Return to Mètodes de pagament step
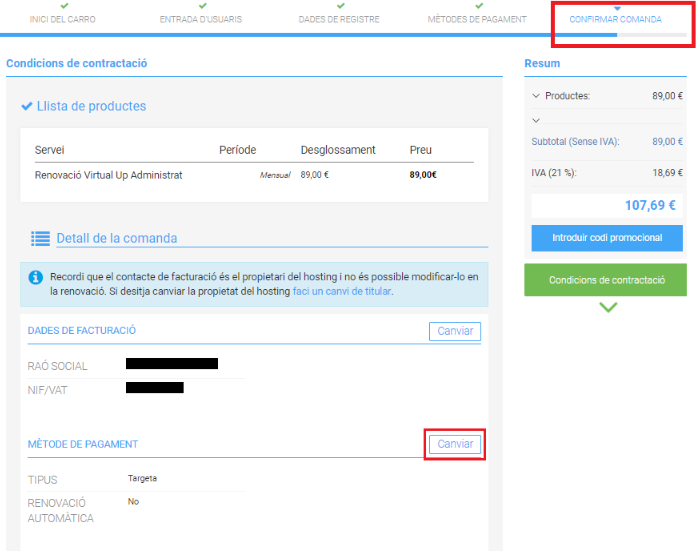Screen dimensions: 696x551 pos(477,20)
